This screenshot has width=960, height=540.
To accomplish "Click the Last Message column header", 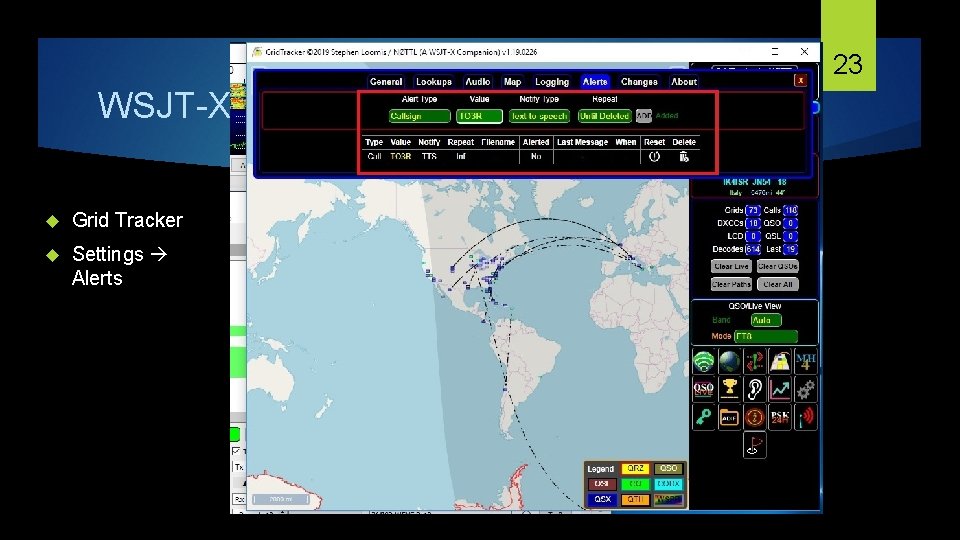I will point(582,142).
